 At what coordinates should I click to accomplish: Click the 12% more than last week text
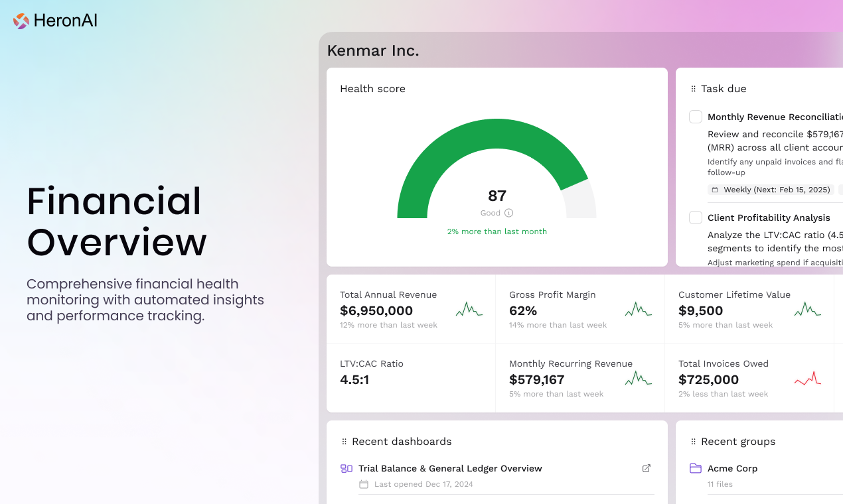[x=388, y=325]
